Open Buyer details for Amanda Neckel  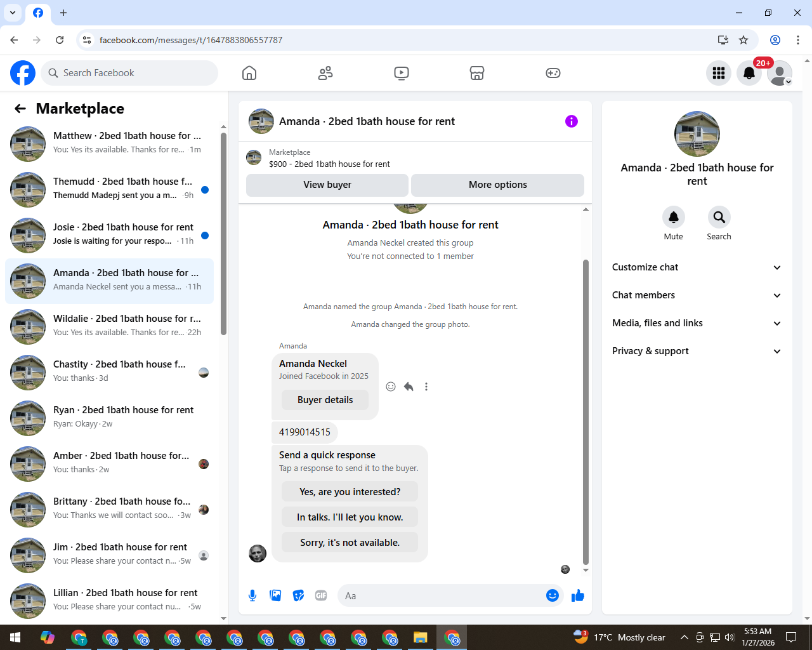[325, 400]
